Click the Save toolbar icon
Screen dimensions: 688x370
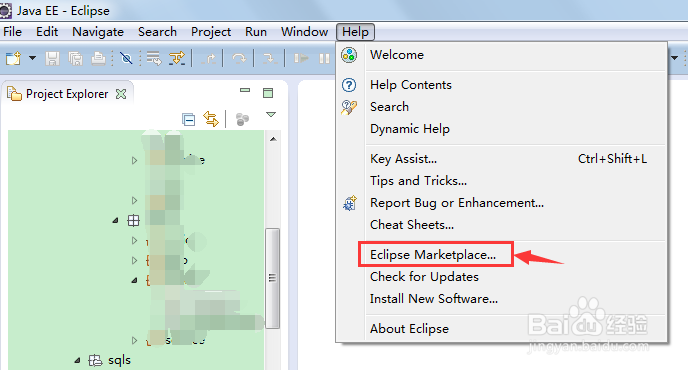[x=52, y=58]
